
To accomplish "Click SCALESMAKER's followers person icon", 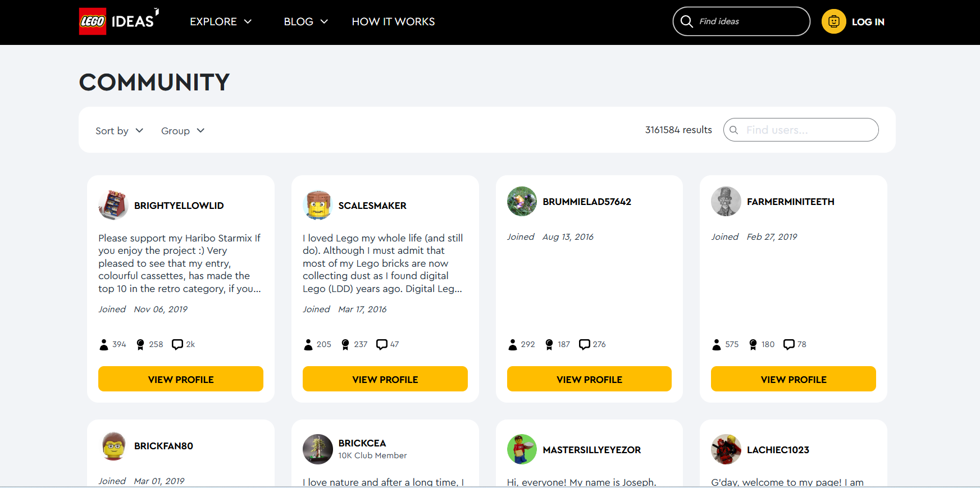I will pos(308,344).
